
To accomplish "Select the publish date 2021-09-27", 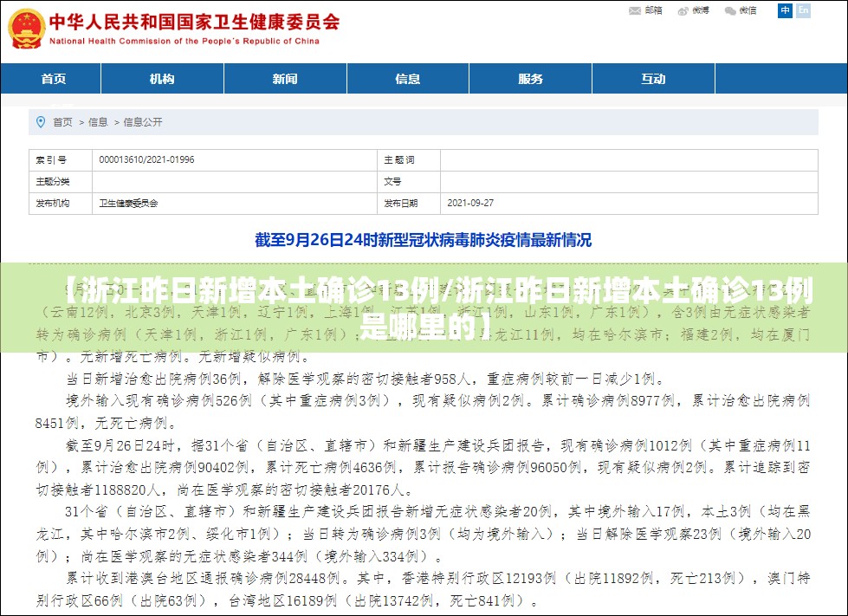I will 470,203.
